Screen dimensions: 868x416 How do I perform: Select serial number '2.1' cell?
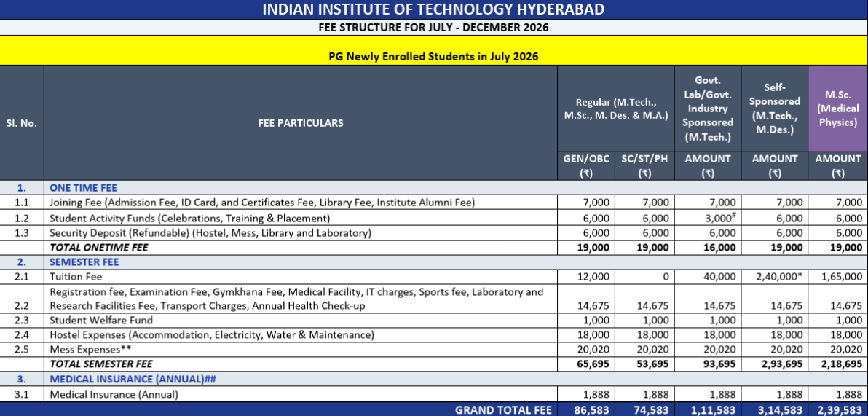[x=22, y=276]
